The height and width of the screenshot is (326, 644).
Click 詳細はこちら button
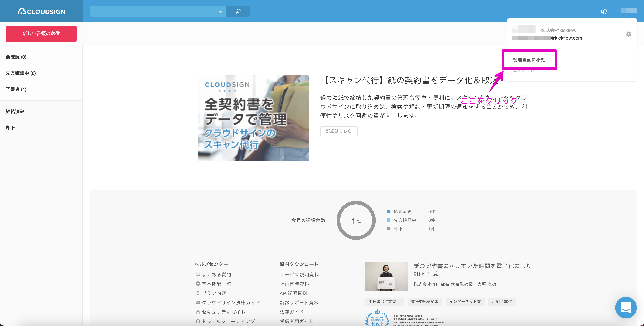click(339, 131)
